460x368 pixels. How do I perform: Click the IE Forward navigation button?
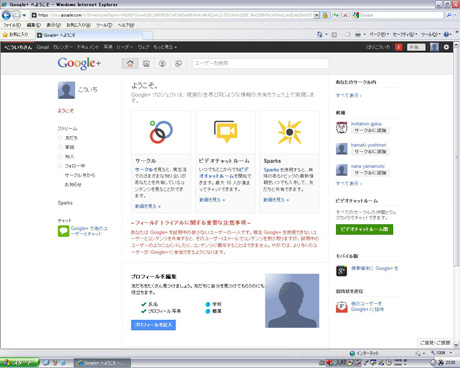(x=16, y=15)
